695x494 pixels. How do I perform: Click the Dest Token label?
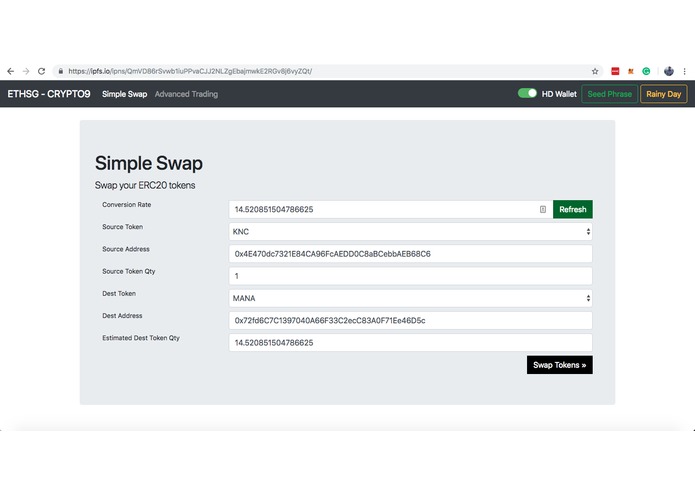point(119,293)
